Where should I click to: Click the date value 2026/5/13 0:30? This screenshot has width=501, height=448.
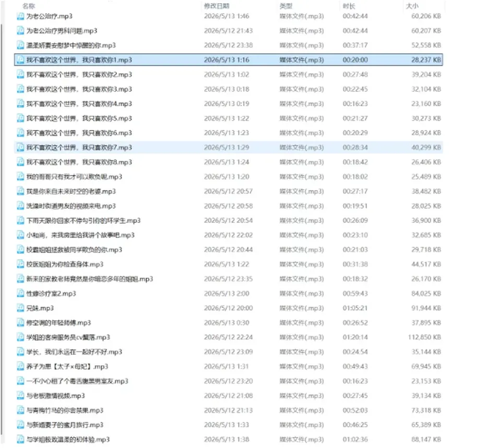[226, 323]
